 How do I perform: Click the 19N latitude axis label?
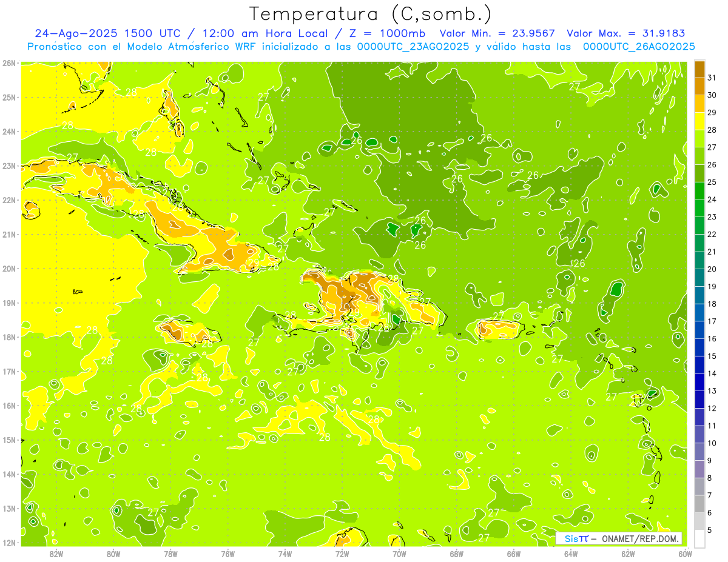tap(8, 303)
